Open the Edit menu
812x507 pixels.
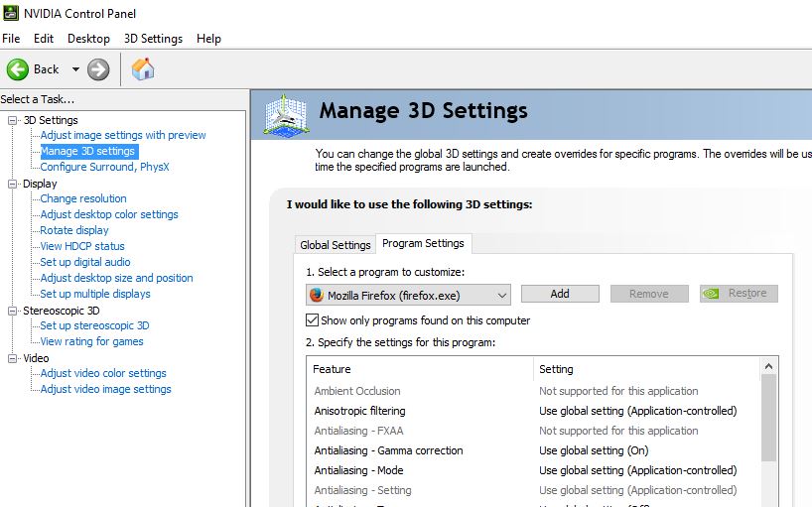[44, 39]
